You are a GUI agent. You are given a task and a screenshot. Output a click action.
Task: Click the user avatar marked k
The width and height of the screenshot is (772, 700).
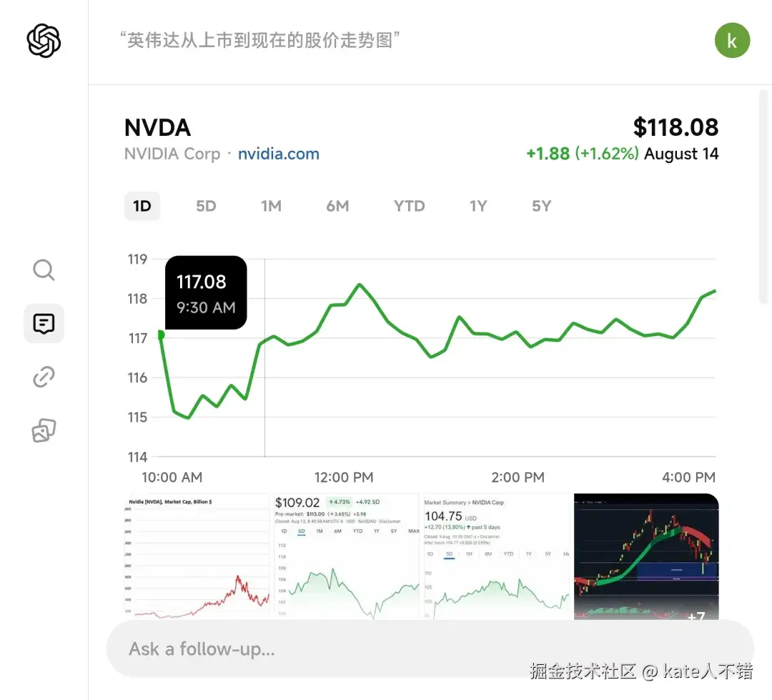(x=732, y=41)
